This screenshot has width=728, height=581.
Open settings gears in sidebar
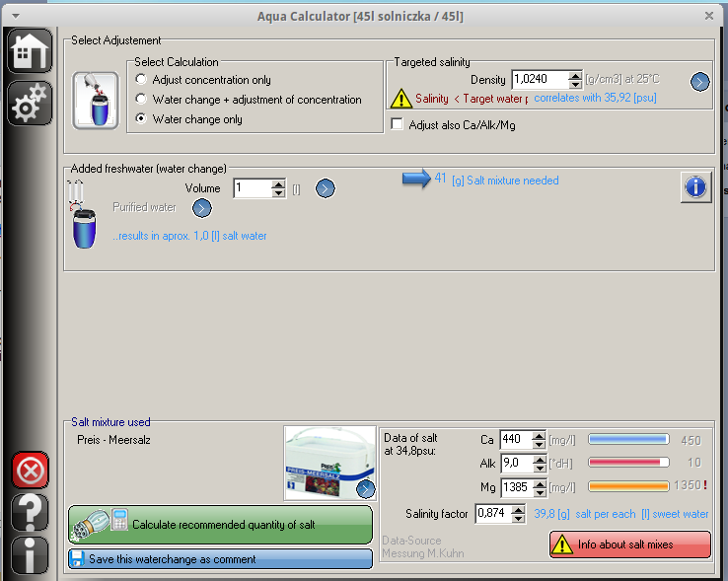(x=30, y=103)
